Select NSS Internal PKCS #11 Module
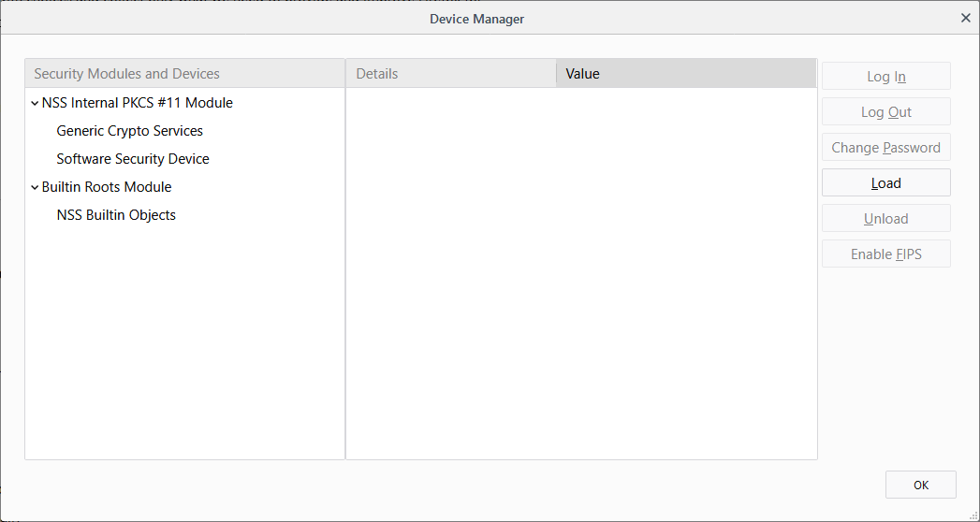 (x=137, y=103)
